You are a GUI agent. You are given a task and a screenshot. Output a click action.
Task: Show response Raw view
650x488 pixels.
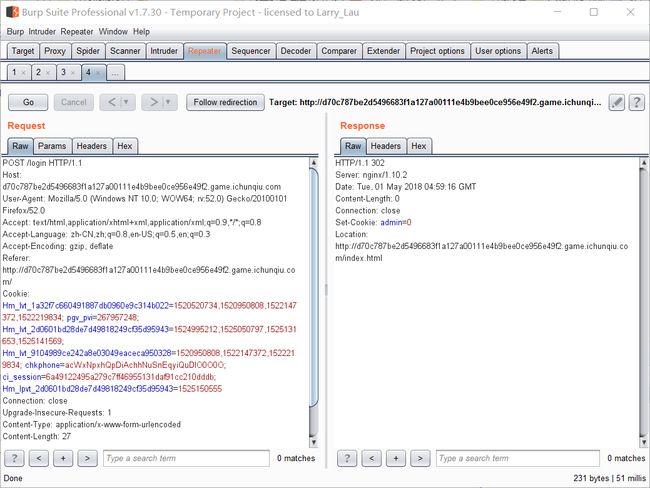[x=353, y=146]
